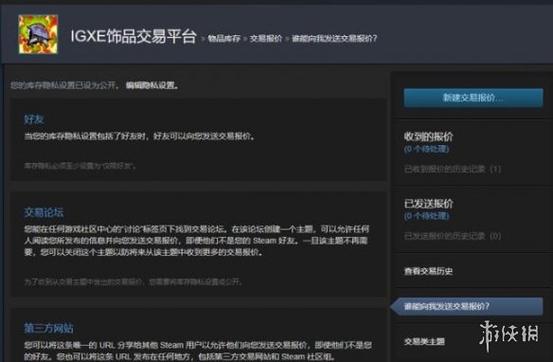View 0 个待处理 under 已发送报价
This screenshot has height=362, width=553.
[x=426, y=216]
